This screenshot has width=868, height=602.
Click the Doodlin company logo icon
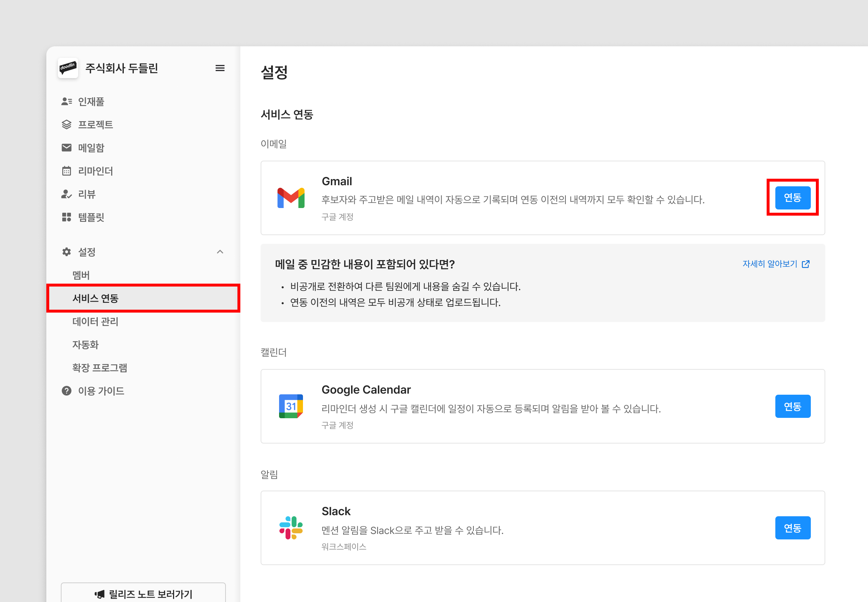click(68, 68)
